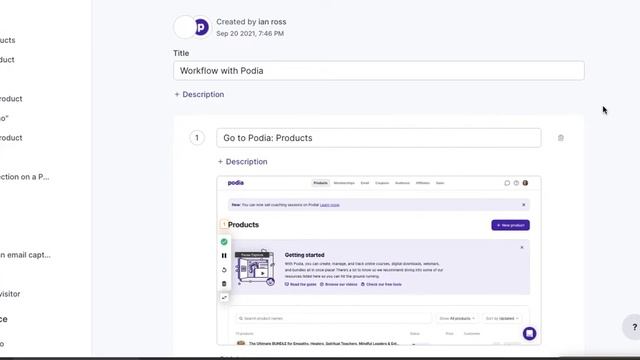Select sidebar item ending 'visitor'
Image resolution: width=640 pixels, height=360 pixels.
click(x=10, y=294)
